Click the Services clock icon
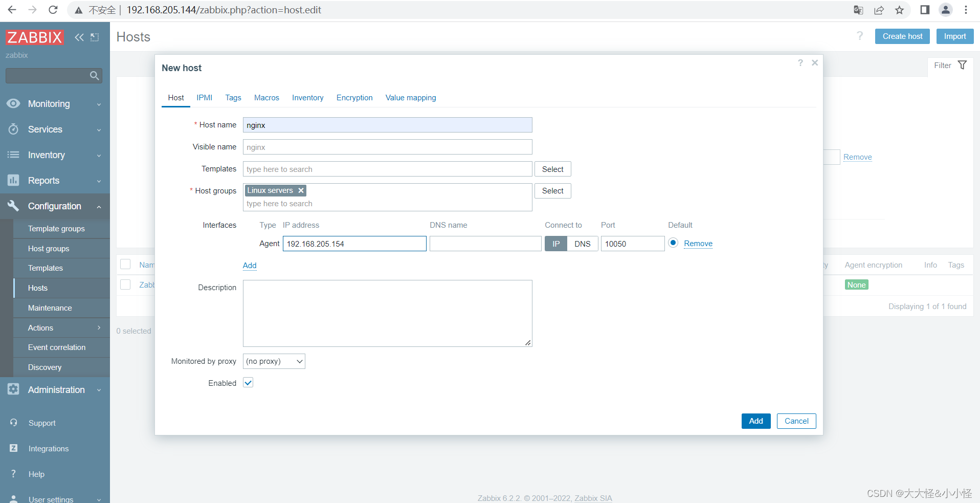This screenshot has width=980, height=503. pos(13,129)
